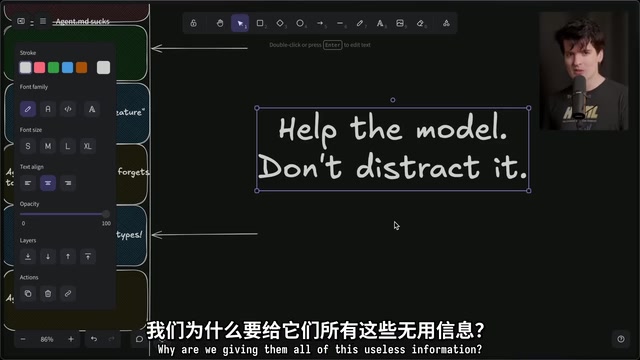Align text to the center

pos(48,183)
